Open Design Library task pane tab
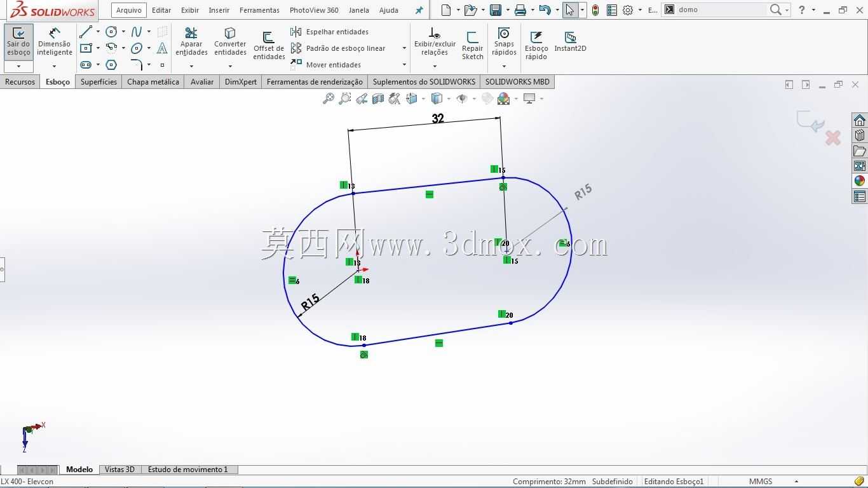This screenshot has height=488, width=868. tap(860, 135)
